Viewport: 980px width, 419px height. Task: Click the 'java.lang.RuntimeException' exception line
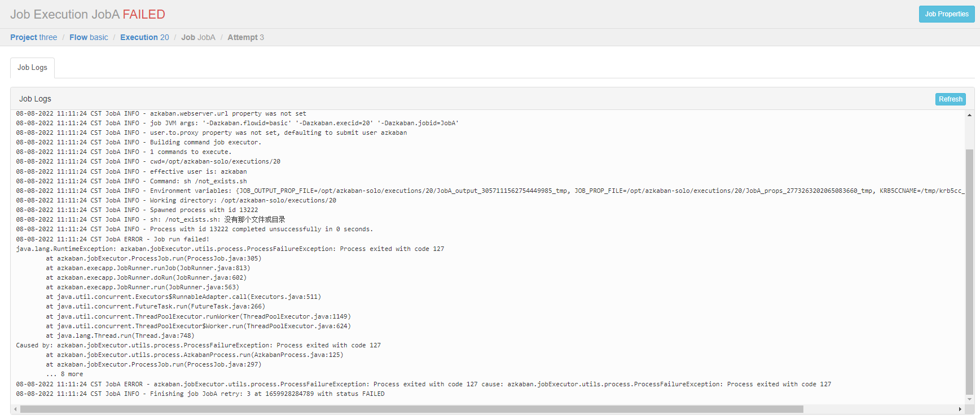pyautogui.click(x=230, y=249)
